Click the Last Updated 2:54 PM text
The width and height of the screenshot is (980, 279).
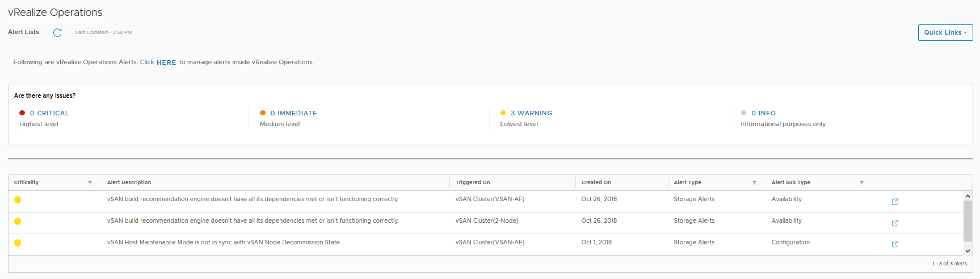point(103,32)
